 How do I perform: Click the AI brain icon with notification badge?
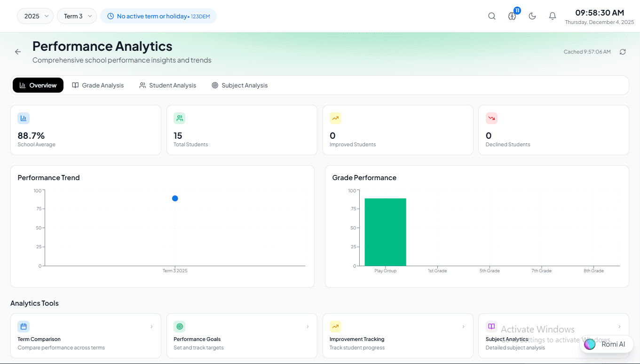tap(512, 16)
